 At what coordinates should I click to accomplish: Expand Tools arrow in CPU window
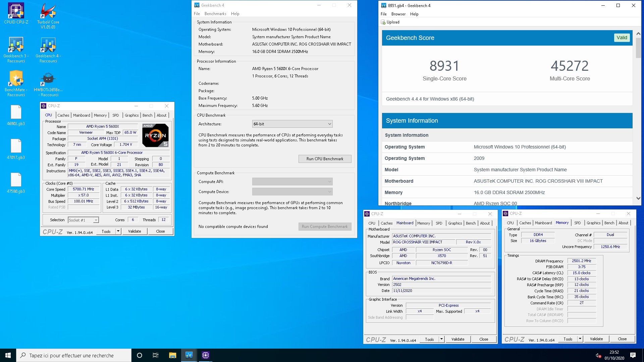tap(118, 231)
